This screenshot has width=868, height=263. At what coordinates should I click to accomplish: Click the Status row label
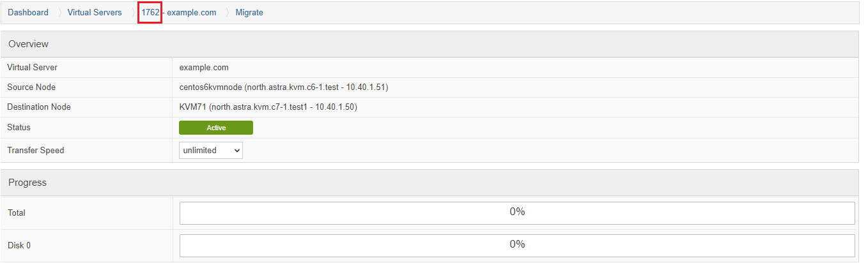point(19,127)
